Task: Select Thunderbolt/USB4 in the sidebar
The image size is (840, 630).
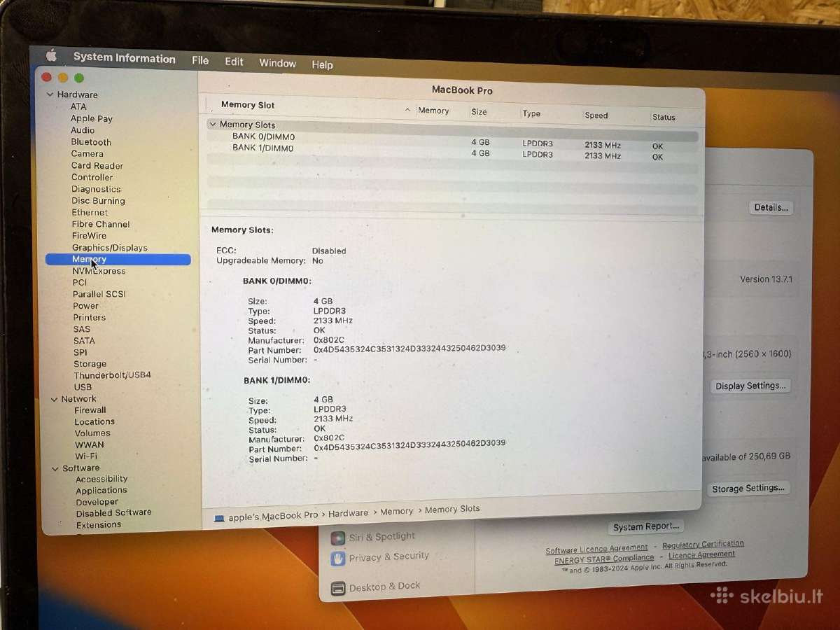Action: 112,375
